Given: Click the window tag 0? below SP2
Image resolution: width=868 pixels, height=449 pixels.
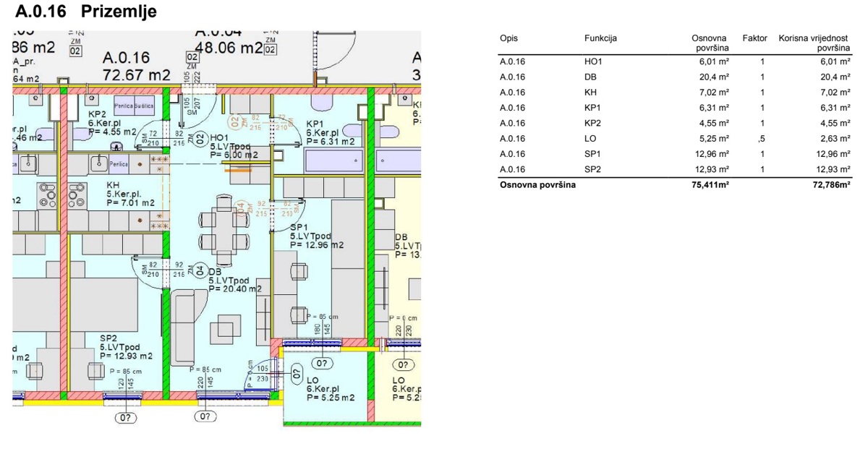Looking at the screenshot, I should tap(125, 417).
